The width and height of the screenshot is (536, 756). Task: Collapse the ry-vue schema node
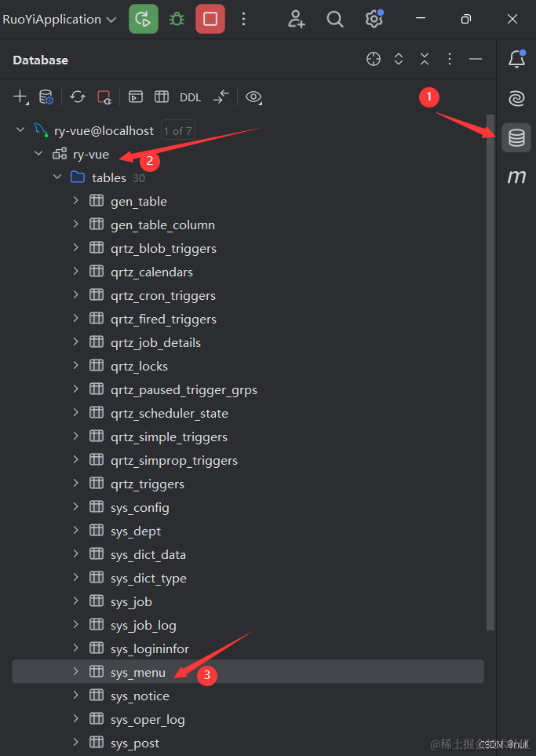[38, 154]
